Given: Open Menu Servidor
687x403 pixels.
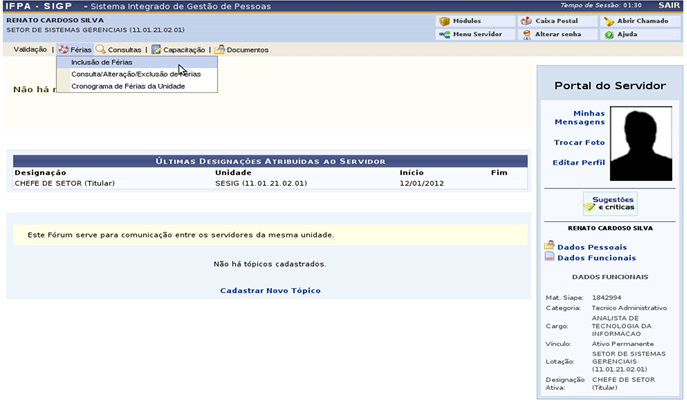Looking at the screenshot, I should pyautogui.click(x=475, y=35).
